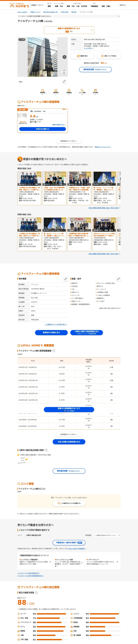Screen dimensions: 138x644
Task: Expand the ad notice bar chevron
Action: point(119,16)
